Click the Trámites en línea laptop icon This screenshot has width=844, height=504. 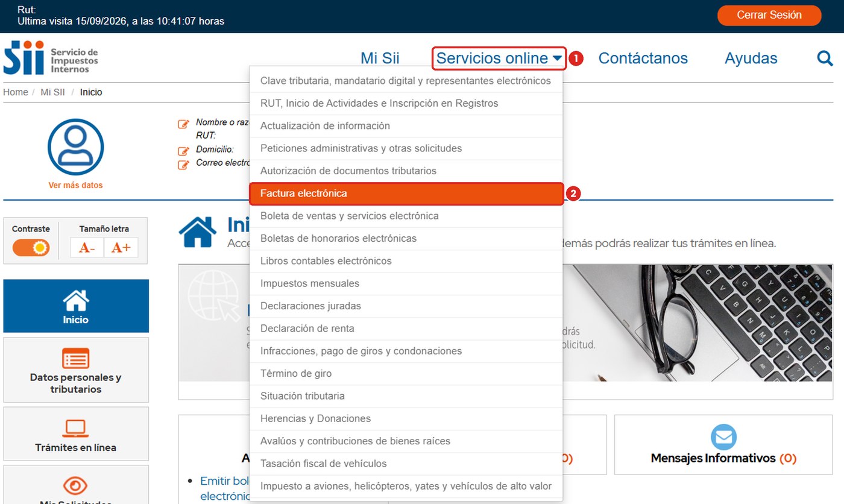tap(76, 429)
